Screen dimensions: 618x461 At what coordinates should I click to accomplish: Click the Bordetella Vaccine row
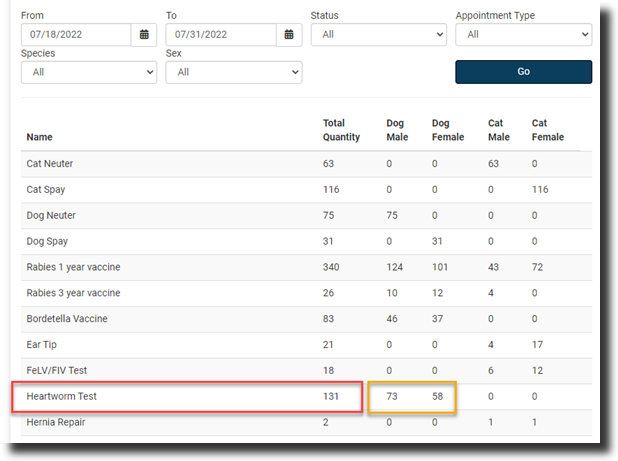[x=67, y=319]
